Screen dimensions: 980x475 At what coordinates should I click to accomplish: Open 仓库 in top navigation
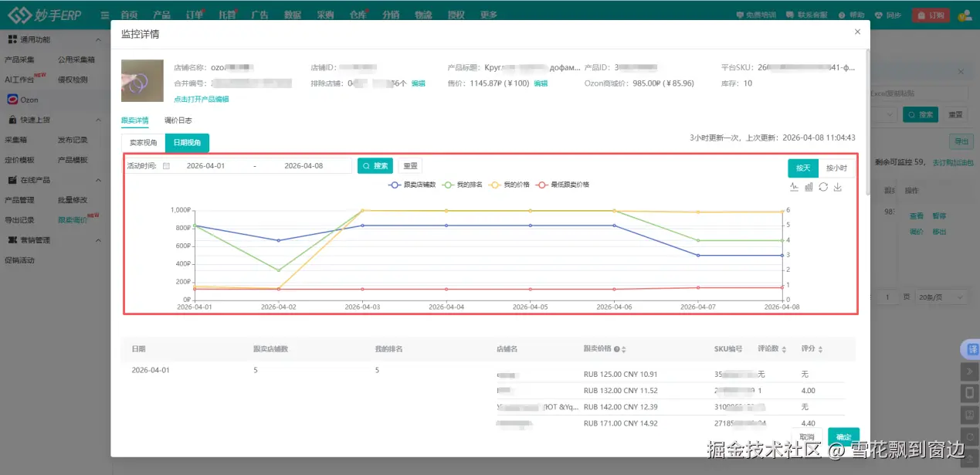click(x=358, y=15)
